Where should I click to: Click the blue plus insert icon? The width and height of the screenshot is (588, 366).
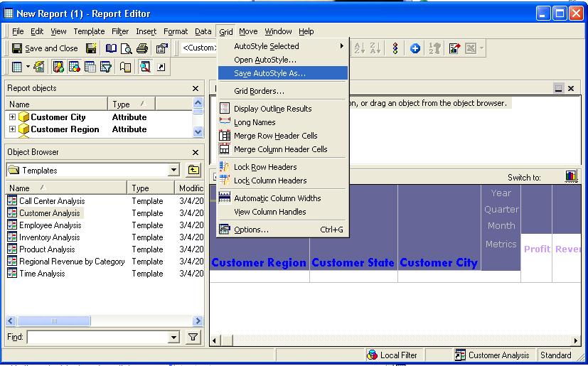coord(415,48)
